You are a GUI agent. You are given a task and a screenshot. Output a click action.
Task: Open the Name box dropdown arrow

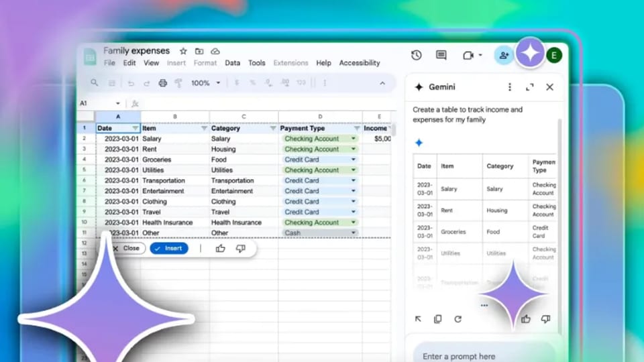[x=118, y=103]
